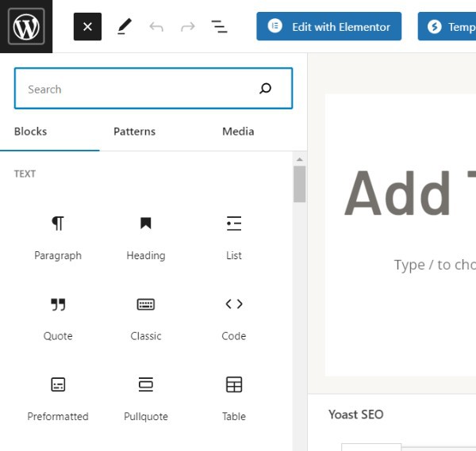Click the Add Title field
The width and height of the screenshot is (476, 451).
coord(410,193)
